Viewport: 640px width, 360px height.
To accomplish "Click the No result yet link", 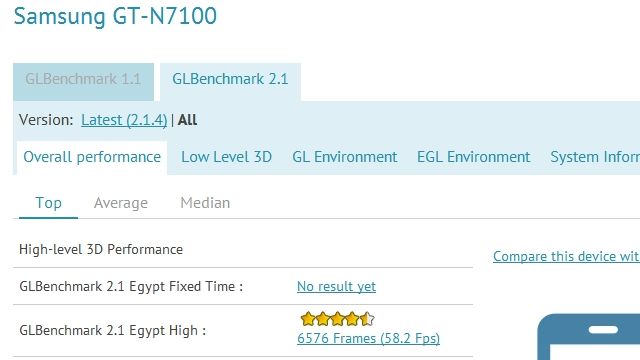I will coord(336,287).
